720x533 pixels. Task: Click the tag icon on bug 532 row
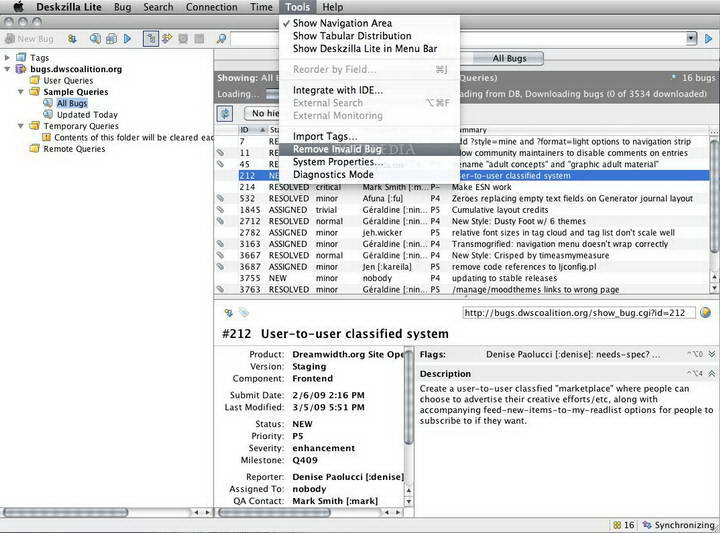(x=220, y=198)
